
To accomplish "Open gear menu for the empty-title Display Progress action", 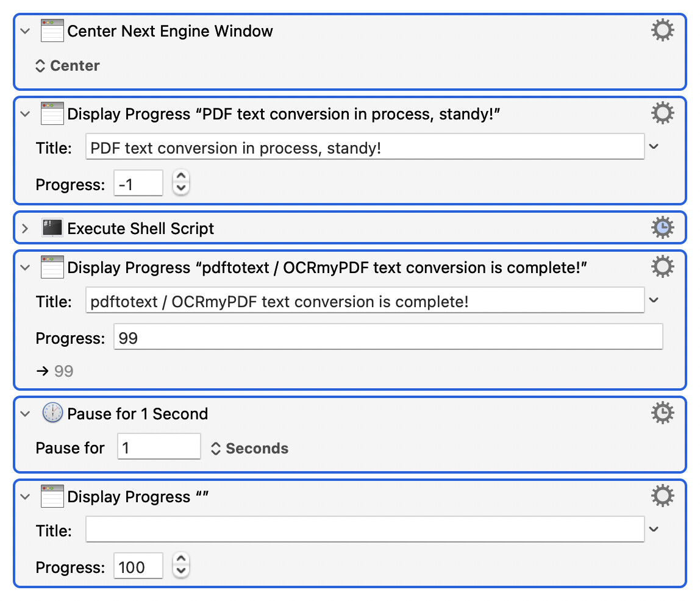I will click(x=662, y=496).
